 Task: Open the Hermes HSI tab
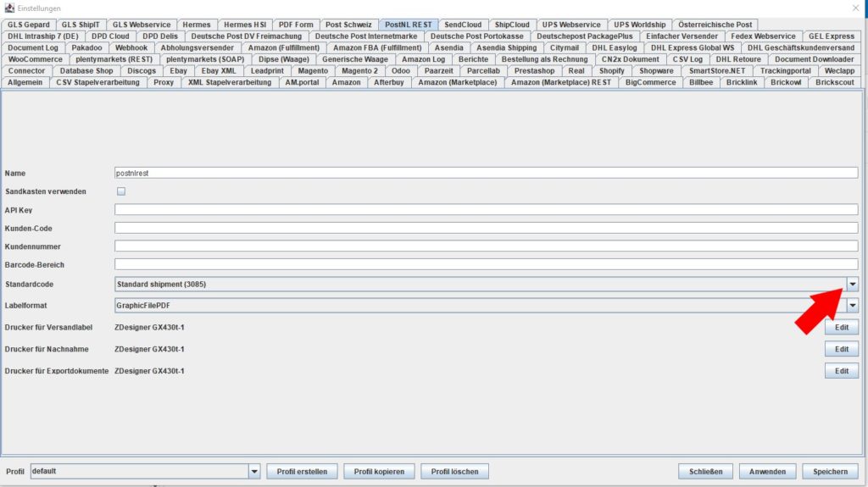tap(245, 25)
